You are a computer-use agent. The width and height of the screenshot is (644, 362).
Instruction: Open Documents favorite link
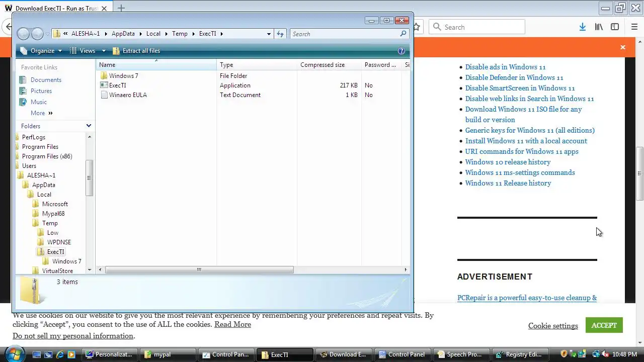[x=46, y=80]
